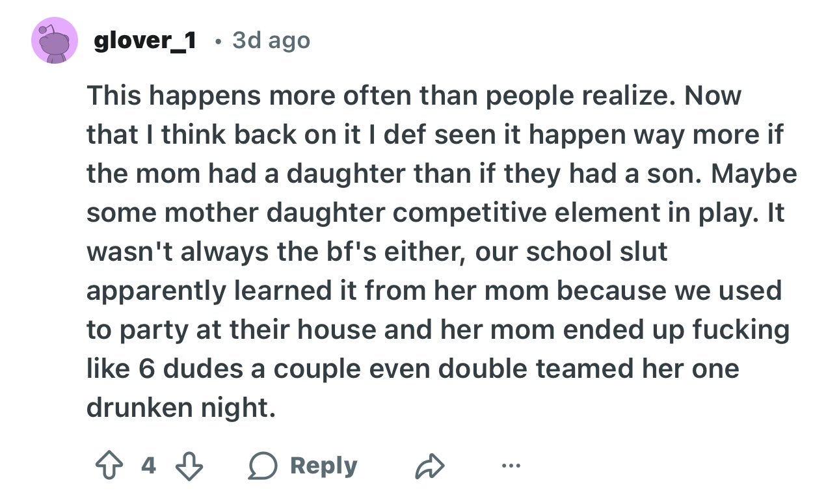The width and height of the screenshot is (839, 504).
Task: Open the glover_1 user profile
Action: pyautogui.click(x=145, y=41)
